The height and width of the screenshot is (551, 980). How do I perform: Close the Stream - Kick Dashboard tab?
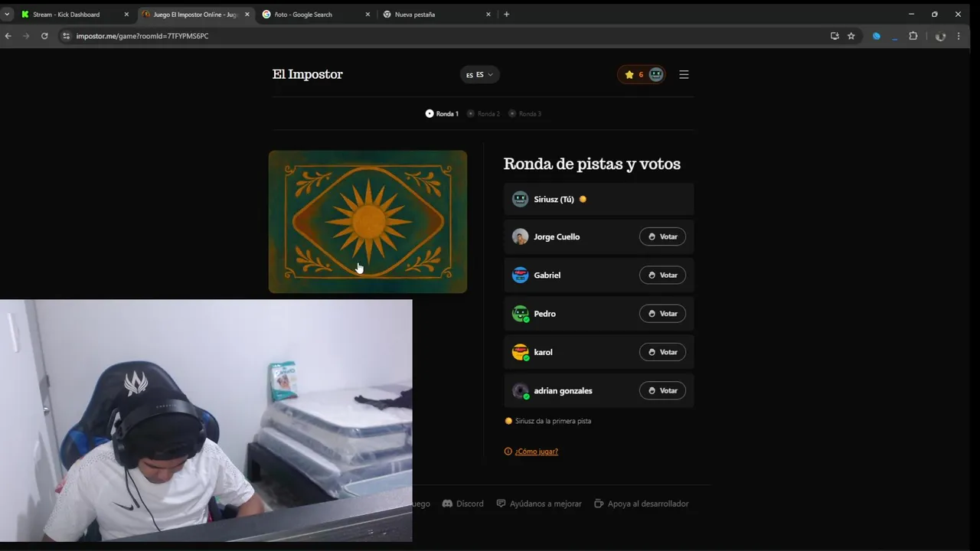126,15
